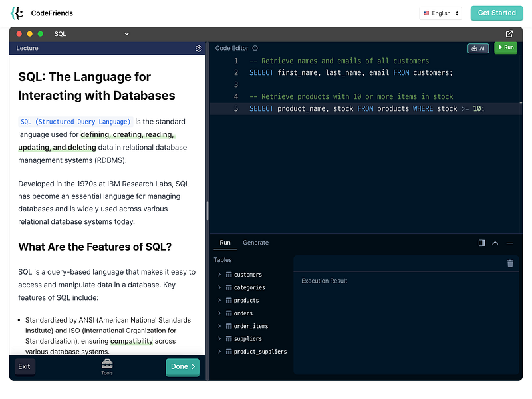Open lesson in new window icon
The height and width of the screenshot is (399, 532).
pos(509,34)
